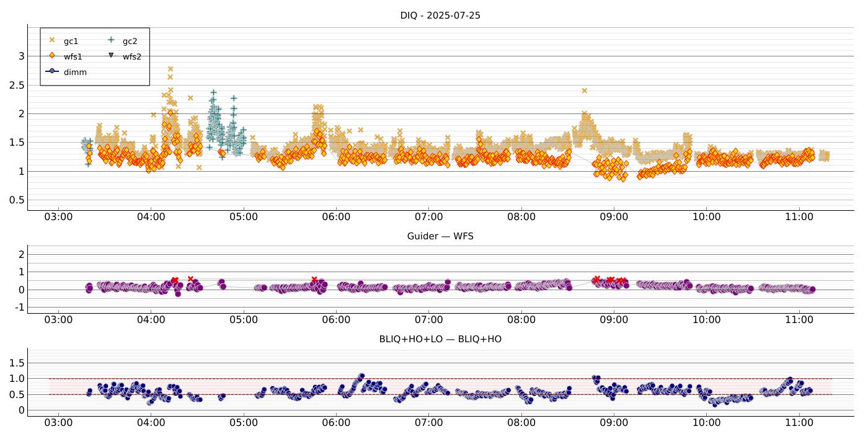868x434 pixels.
Task: Click the highest gc1 point near 04:12
Action: (x=170, y=69)
